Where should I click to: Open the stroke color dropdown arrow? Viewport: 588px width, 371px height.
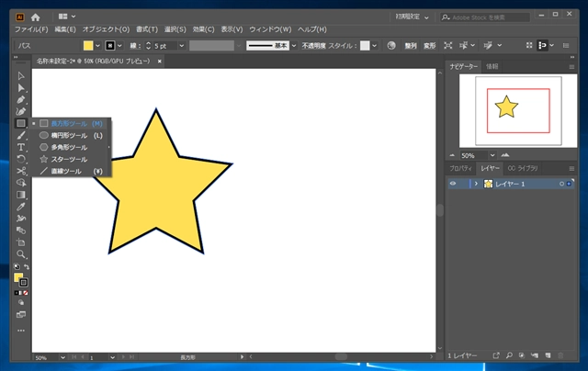119,46
